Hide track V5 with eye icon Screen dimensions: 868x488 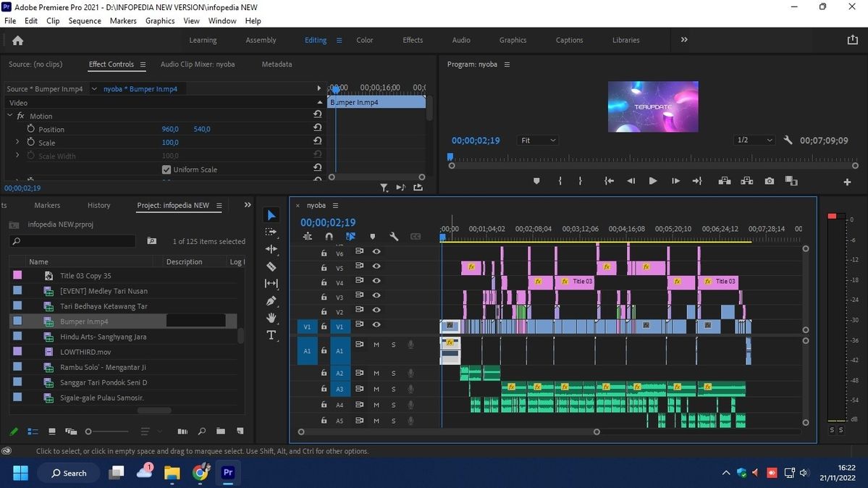(376, 266)
